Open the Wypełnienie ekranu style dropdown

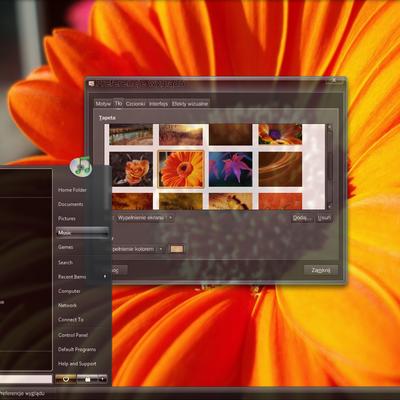tap(144, 218)
